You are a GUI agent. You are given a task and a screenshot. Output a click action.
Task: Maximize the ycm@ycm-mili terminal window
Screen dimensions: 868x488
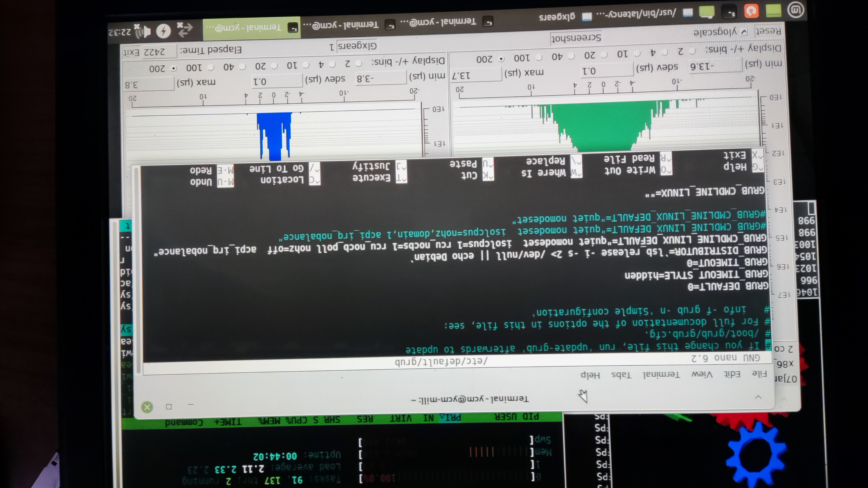click(x=169, y=406)
